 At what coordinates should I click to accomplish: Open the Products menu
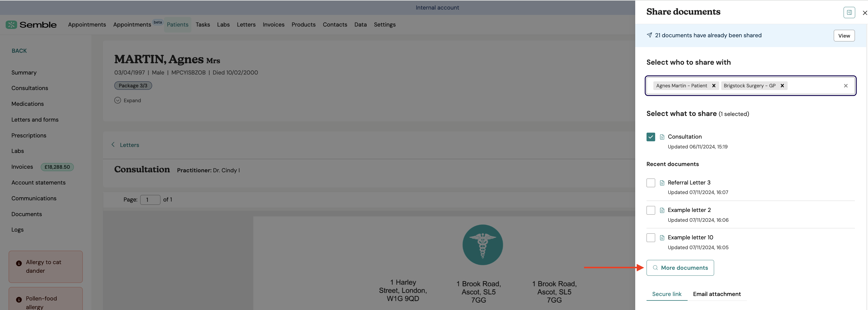303,25
